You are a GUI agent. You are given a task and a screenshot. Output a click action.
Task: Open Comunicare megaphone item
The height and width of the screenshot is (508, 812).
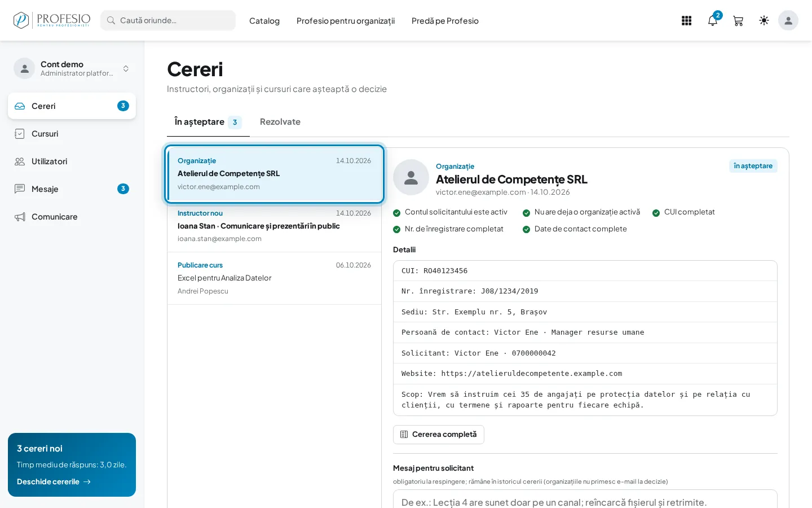[72, 217]
